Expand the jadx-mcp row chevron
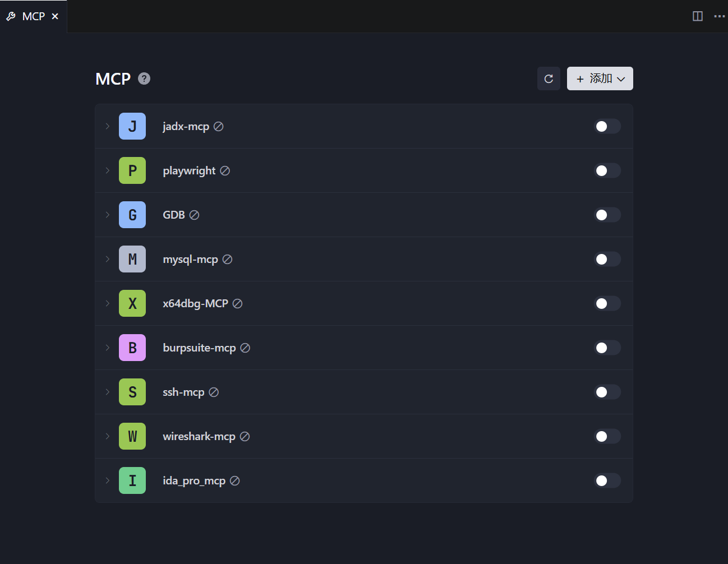 click(x=107, y=126)
